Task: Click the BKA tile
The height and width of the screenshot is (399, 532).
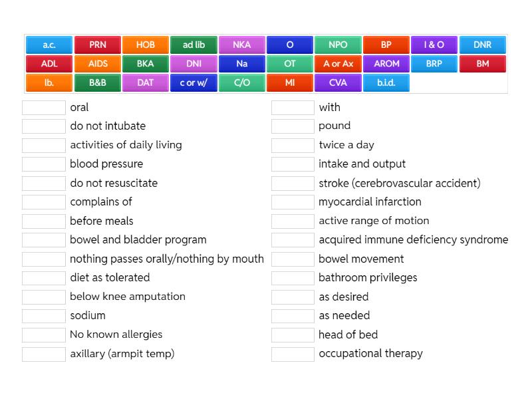Action: point(145,64)
